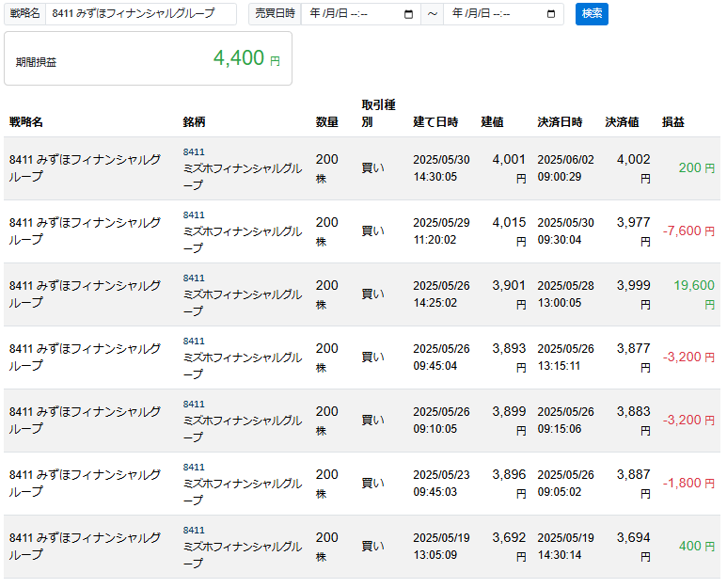Click the 3,899 entry price cell
The image size is (727, 588).
pyautogui.click(x=509, y=421)
